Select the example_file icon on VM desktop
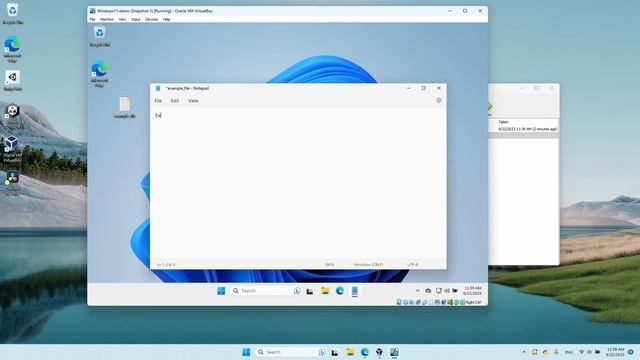The height and width of the screenshot is (360, 640). [124, 108]
